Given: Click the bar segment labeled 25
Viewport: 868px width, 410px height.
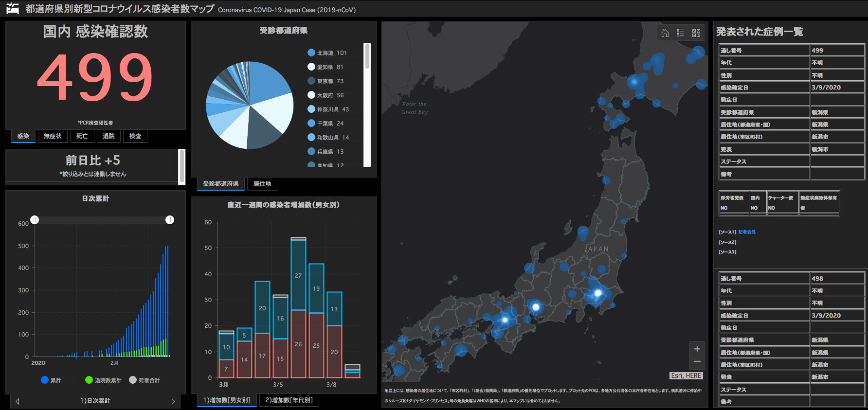Looking at the screenshot, I should tap(316, 345).
